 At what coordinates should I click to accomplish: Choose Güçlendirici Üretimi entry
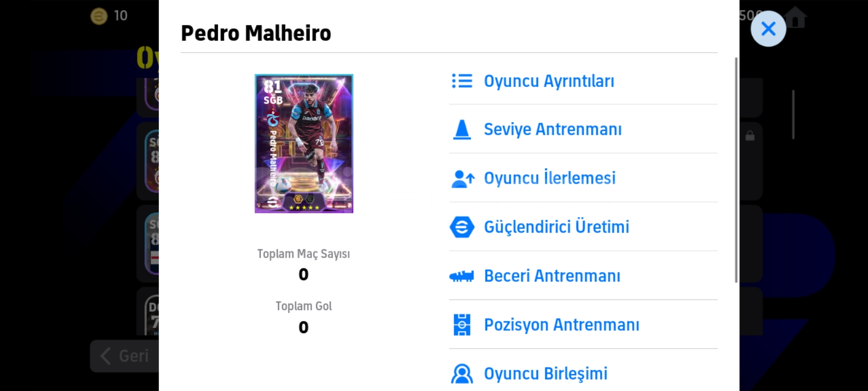click(583, 227)
